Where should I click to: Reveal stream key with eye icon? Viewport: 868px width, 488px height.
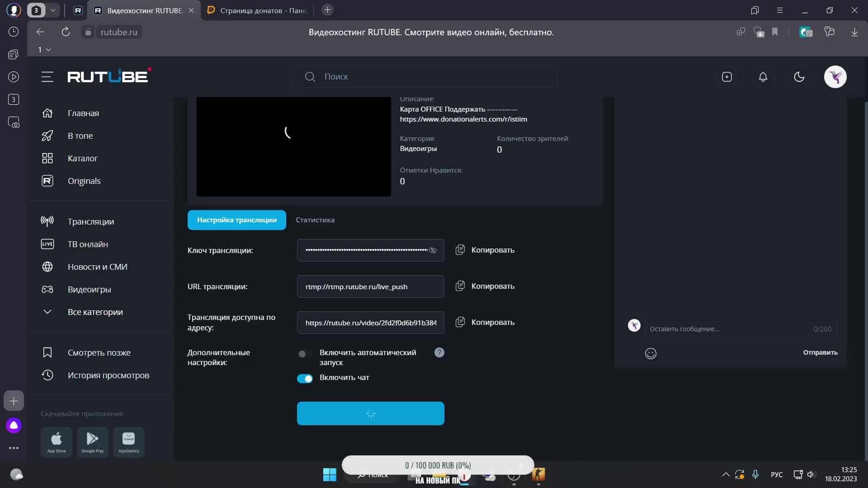(x=433, y=250)
